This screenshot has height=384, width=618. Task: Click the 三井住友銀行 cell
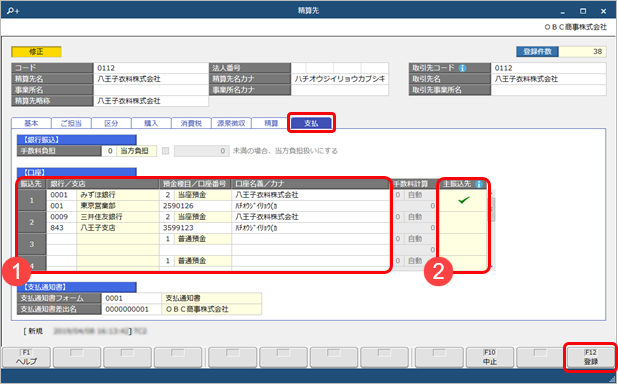(118, 217)
